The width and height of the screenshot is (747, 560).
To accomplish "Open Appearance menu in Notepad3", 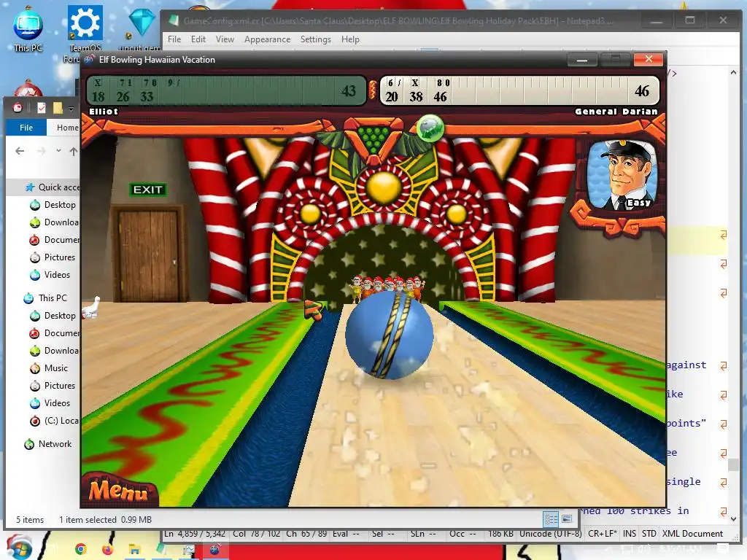I will (x=267, y=39).
